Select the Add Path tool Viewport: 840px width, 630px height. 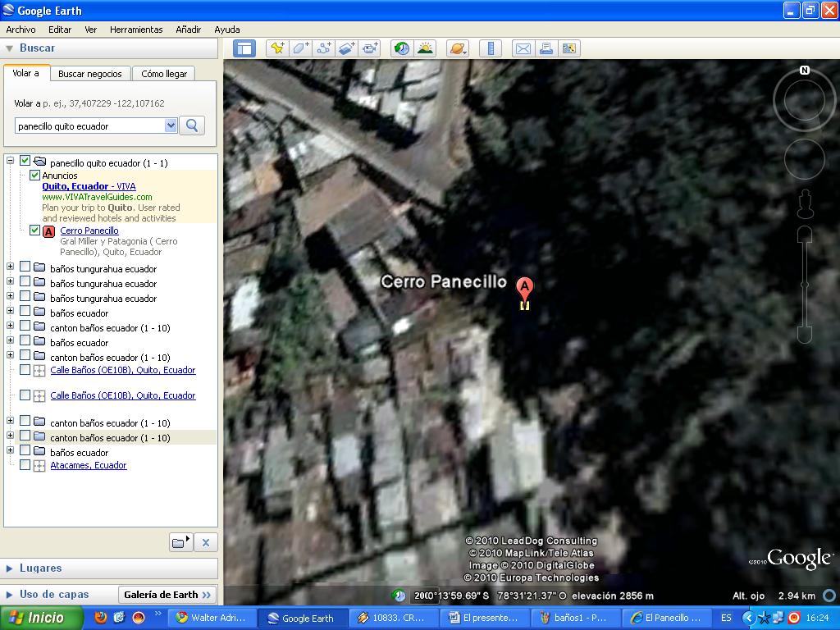(x=323, y=48)
